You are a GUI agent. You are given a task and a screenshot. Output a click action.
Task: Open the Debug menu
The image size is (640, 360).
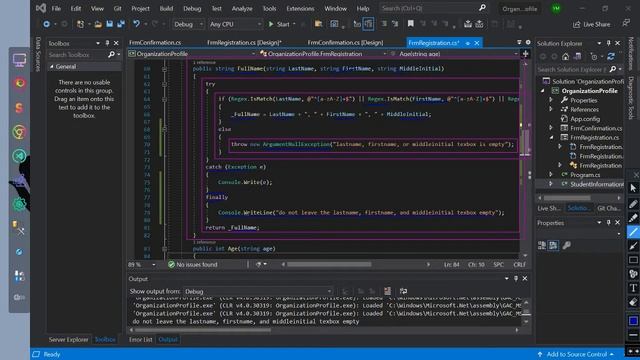(x=192, y=8)
